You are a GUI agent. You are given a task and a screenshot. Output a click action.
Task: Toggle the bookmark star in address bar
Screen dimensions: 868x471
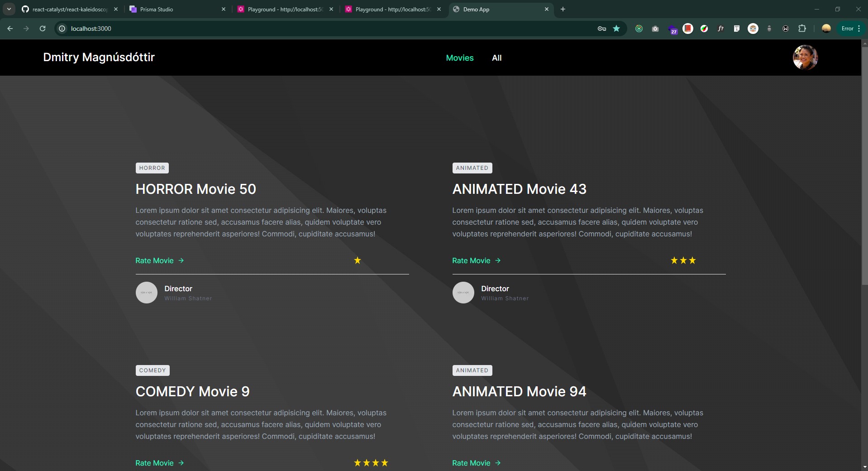click(x=616, y=29)
